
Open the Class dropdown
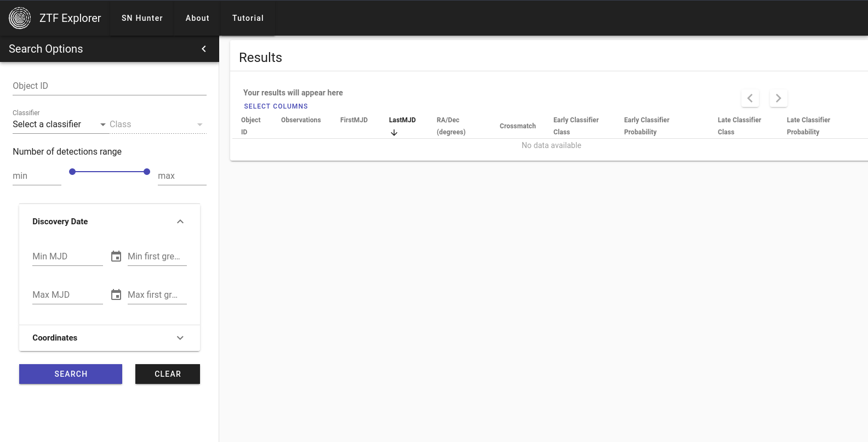point(157,124)
